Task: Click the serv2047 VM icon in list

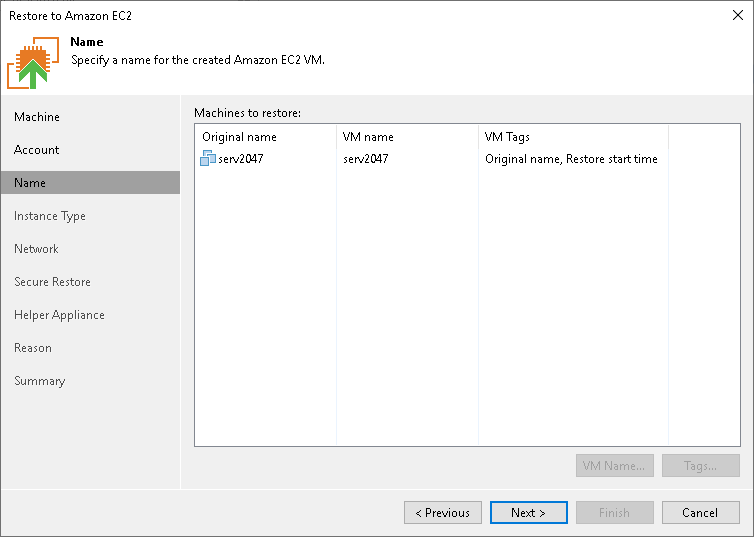Action: coord(208,159)
